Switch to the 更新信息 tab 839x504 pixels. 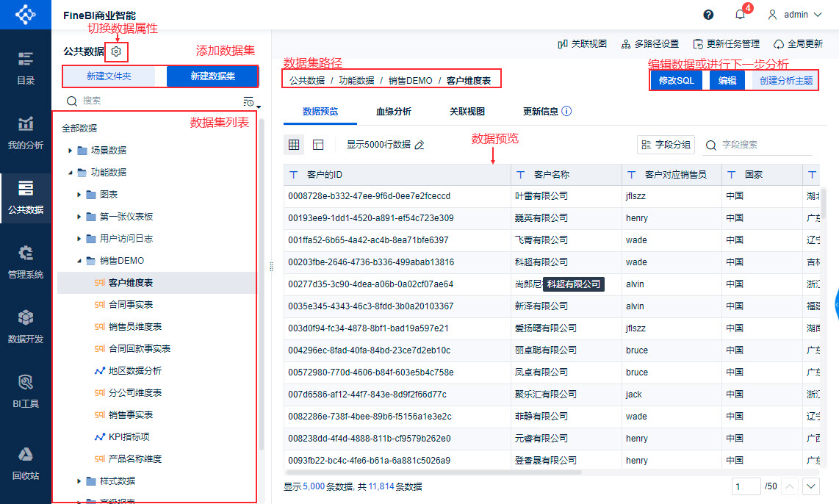(541, 111)
